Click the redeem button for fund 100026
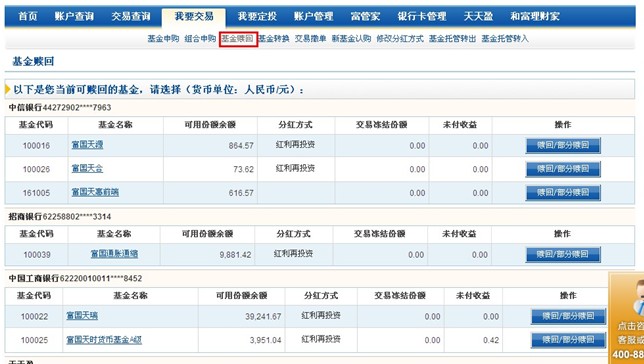 pos(563,169)
